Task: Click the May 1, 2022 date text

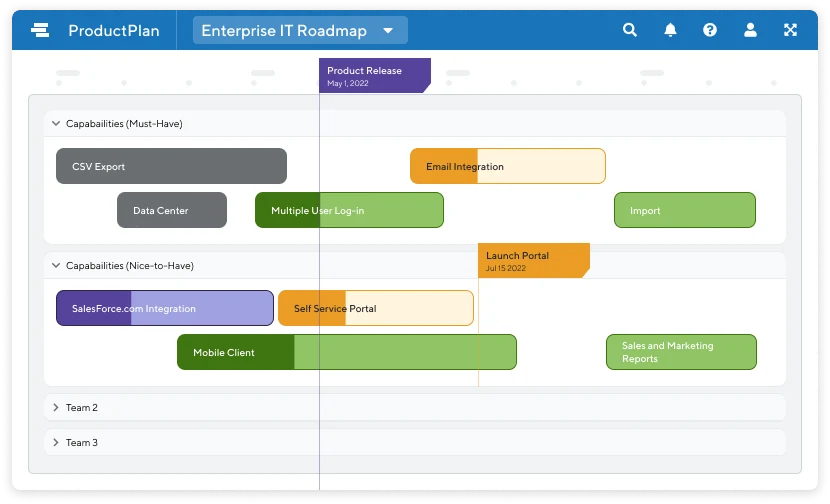Action: click(348, 83)
